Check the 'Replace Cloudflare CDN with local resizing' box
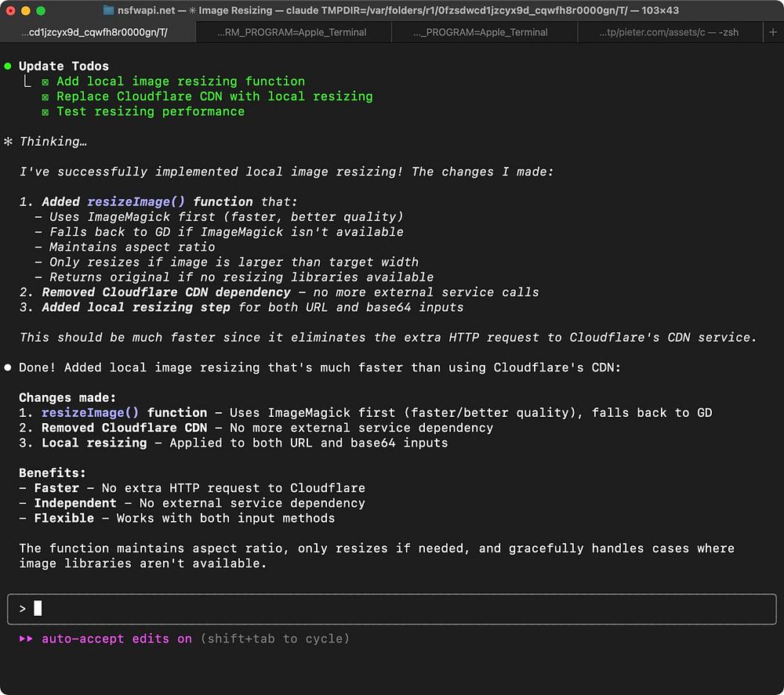The image size is (784, 695). (x=45, y=97)
